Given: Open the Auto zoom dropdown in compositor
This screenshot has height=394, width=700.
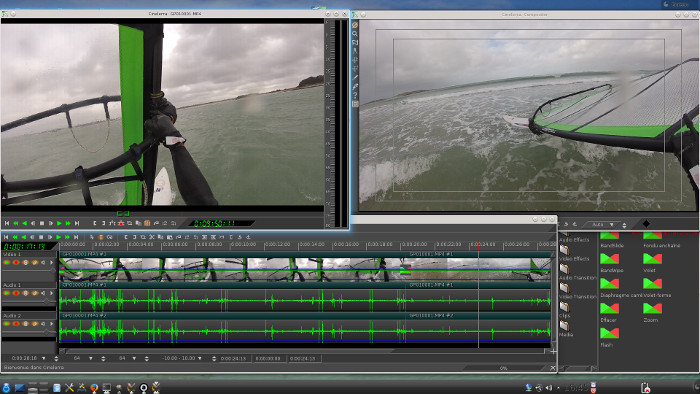Looking at the screenshot, I should (x=612, y=224).
